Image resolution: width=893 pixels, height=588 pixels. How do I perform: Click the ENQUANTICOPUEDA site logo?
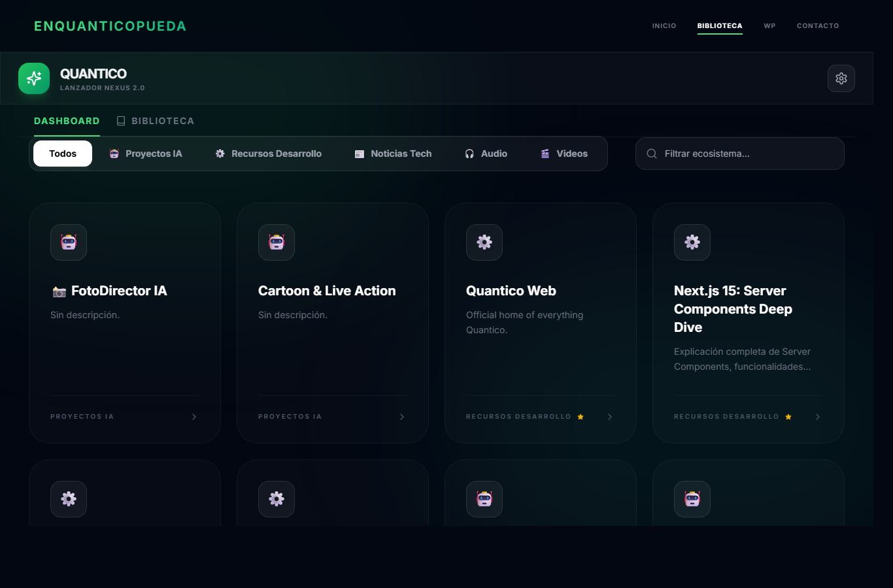[x=110, y=26]
